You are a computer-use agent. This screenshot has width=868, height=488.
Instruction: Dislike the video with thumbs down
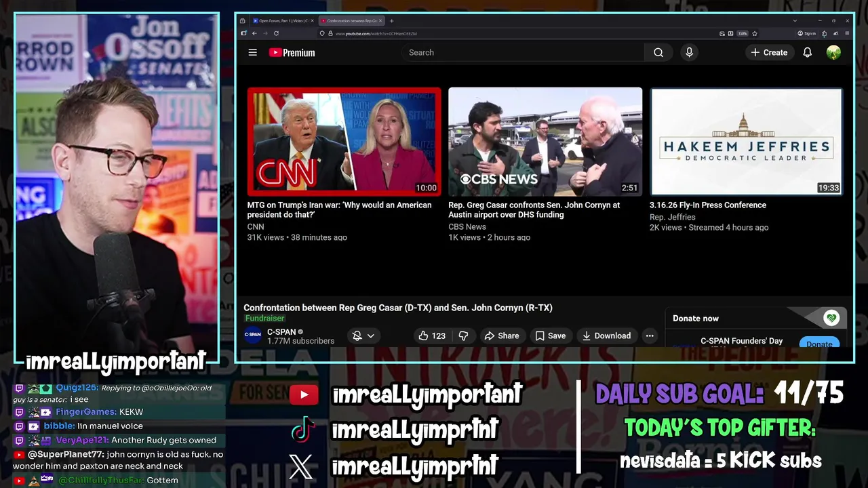pos(463,335)
